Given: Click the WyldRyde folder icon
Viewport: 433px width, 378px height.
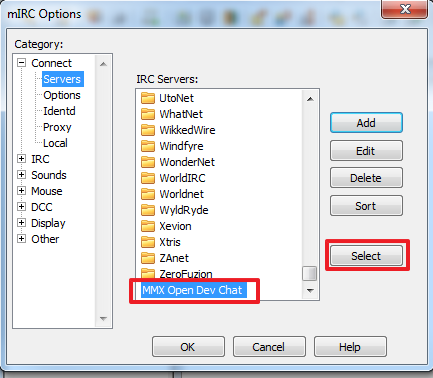Looking at the screenshot, I should (x=148, y=210).
